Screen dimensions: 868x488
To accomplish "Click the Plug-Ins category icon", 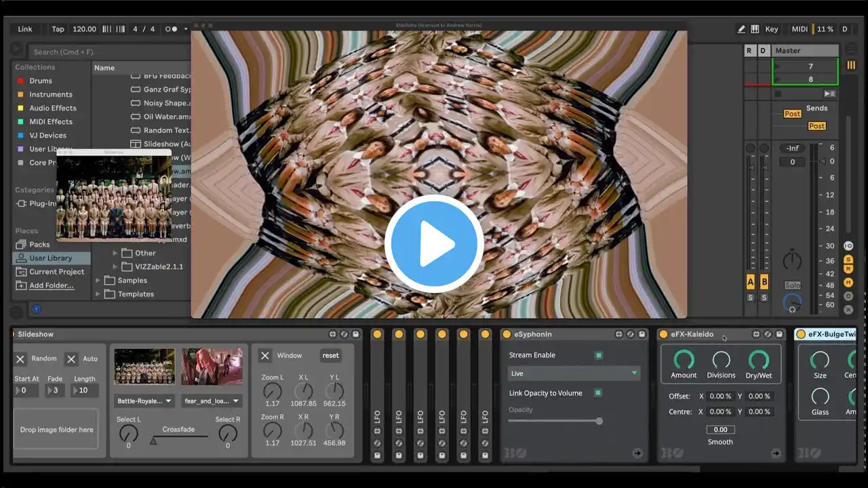I will click(x=21, y=203).
